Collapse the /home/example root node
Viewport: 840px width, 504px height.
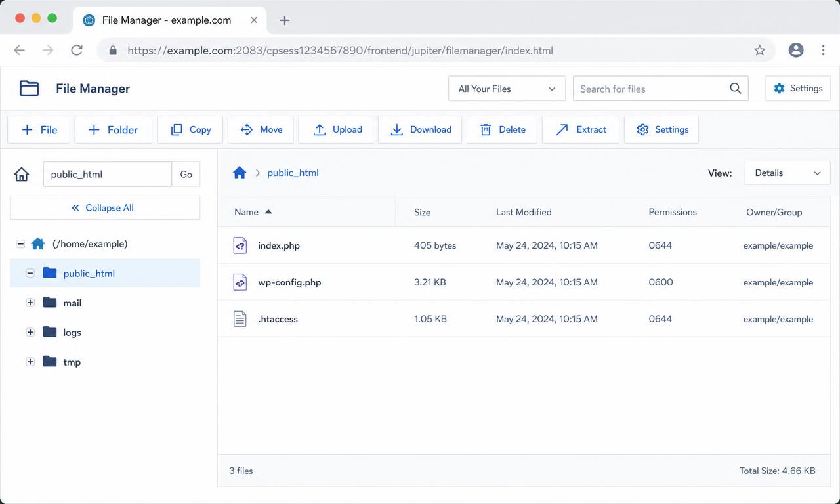pyautogui.click(x=20, y=243)
